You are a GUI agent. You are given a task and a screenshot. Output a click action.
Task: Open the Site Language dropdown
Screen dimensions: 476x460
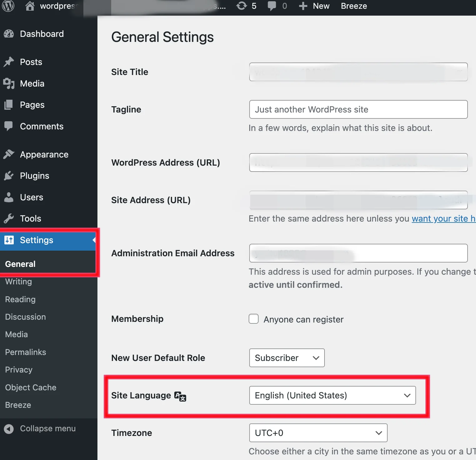pos(332,395)
